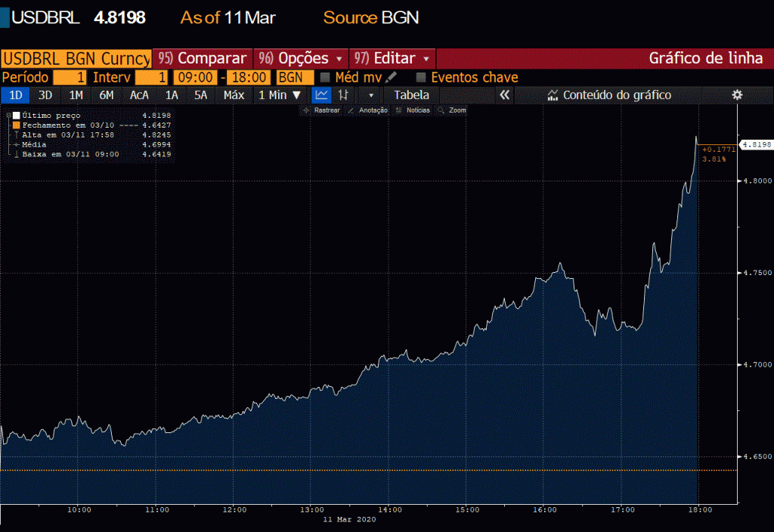Collapse panel using double left chevron
The image size is (774, 532).
[505, 95]
